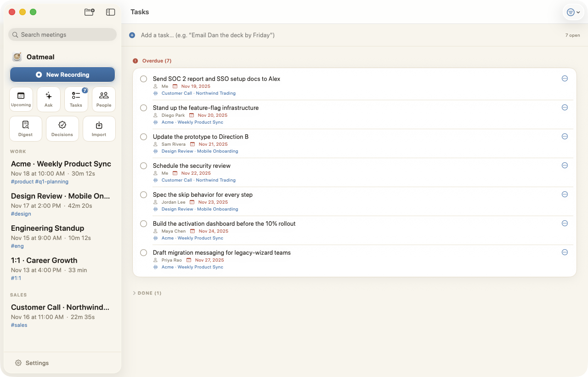Click the #eng tag
The image size is (588, 377).
click(x=17, y=246)
